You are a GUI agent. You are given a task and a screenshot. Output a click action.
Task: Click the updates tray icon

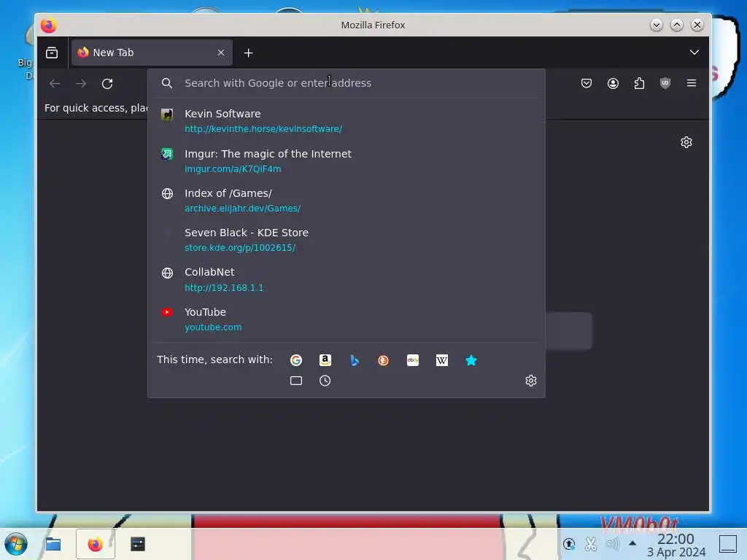[569, 543]
